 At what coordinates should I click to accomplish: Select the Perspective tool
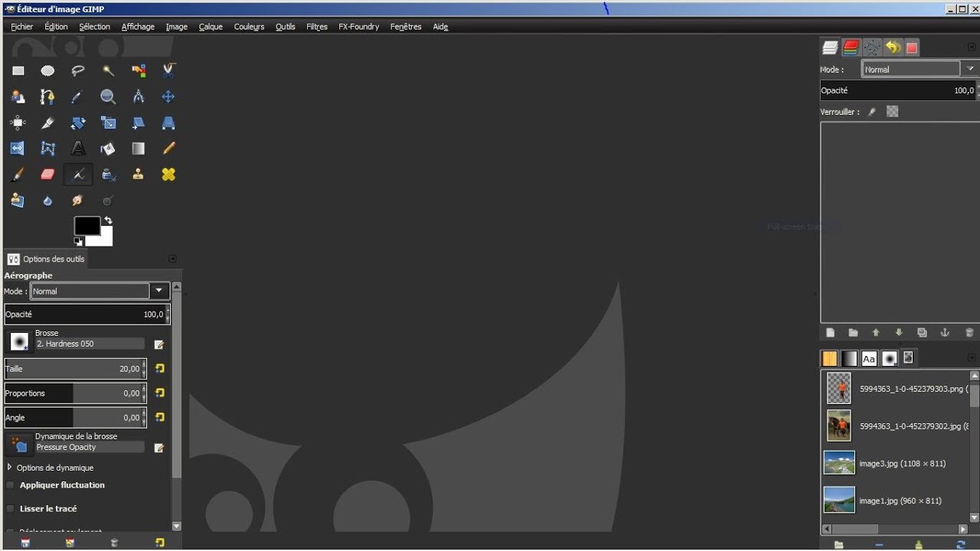point(168,122)
